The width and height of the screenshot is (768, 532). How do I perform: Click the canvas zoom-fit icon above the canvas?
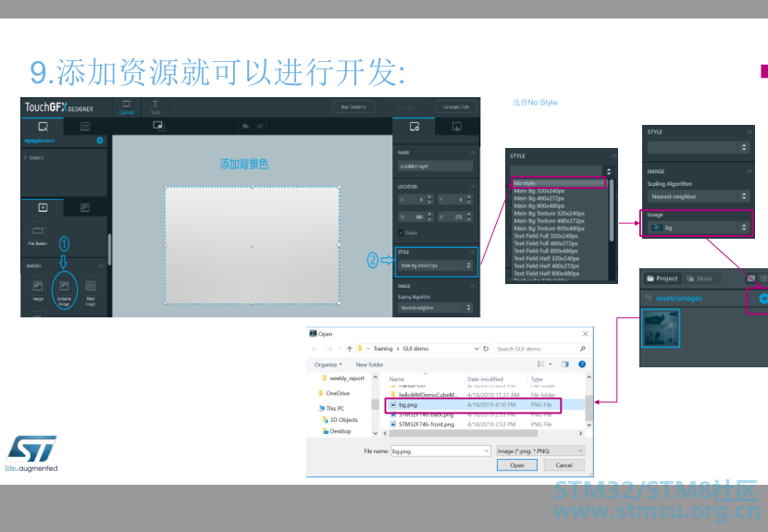click(x=158, y=126)
